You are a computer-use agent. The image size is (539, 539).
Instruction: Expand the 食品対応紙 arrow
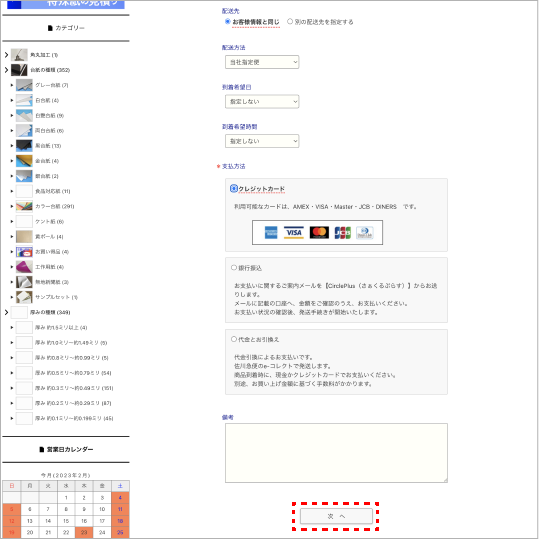coord(12,191)
